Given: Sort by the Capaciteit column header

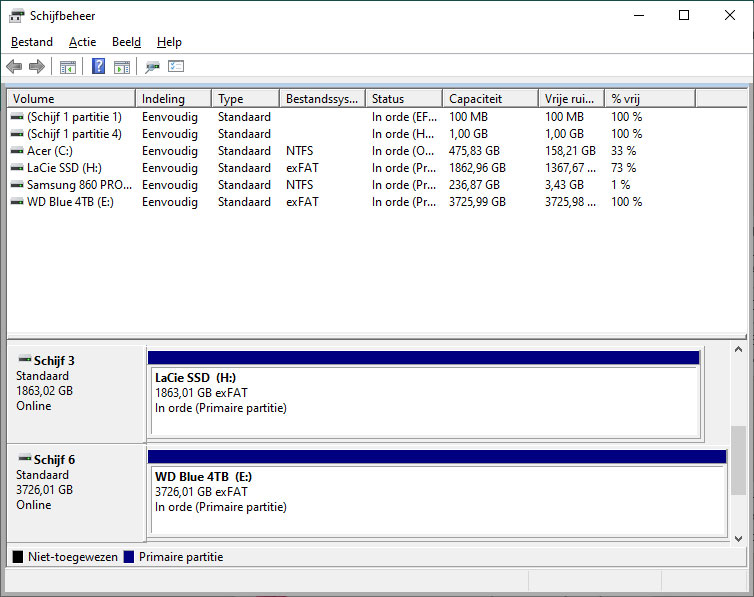Looking at the screenshot, I should coord(490,99).
